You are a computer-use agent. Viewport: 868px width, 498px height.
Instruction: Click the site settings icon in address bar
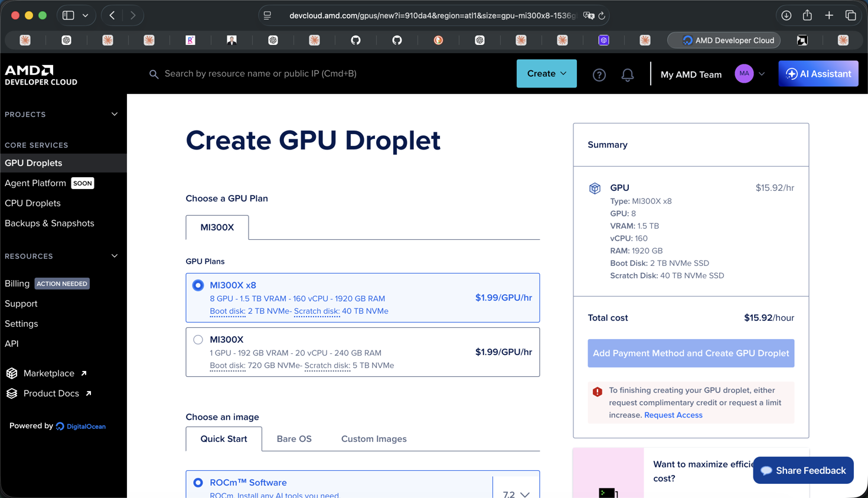tap(267, 15)
